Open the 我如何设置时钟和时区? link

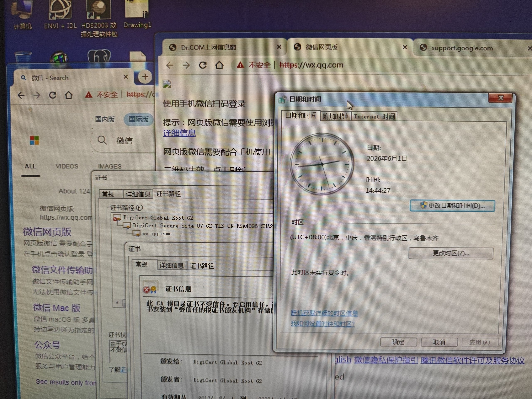pos(323,324)
